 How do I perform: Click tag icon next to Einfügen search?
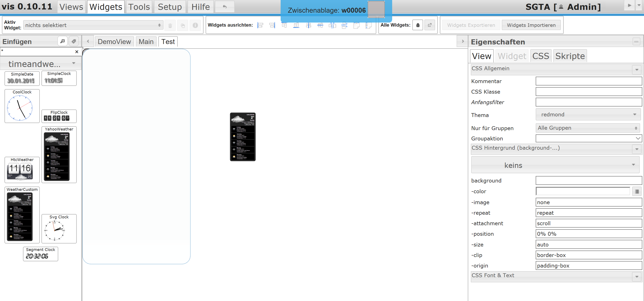tap(73, 41)
